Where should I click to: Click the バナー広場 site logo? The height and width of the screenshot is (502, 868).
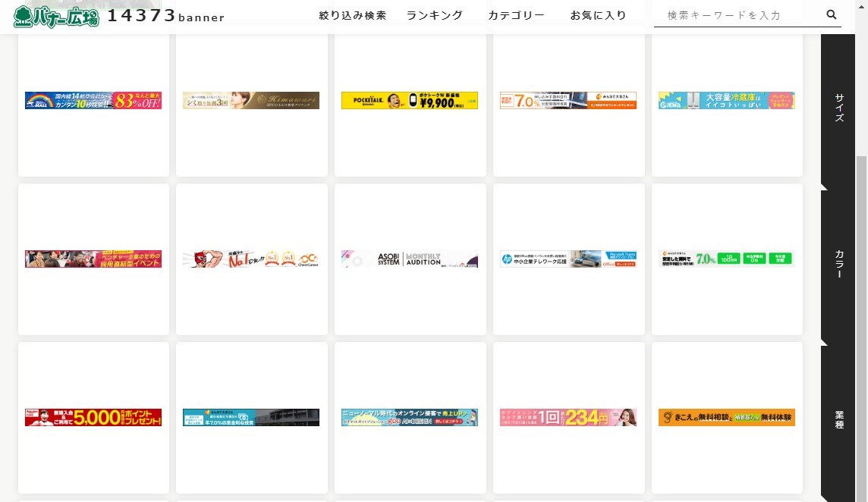[x=56, y=17]
